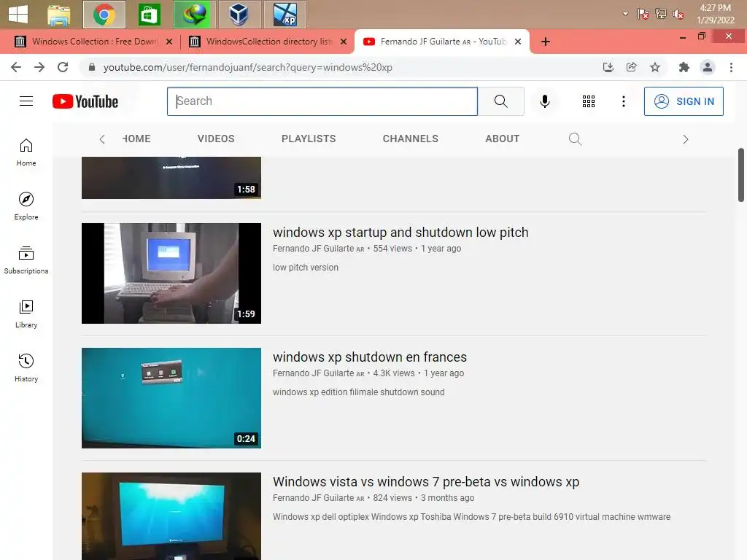The image size is (747, 560).
Task: Open YouTube settings three-dot menu
Action: (623, 101)
